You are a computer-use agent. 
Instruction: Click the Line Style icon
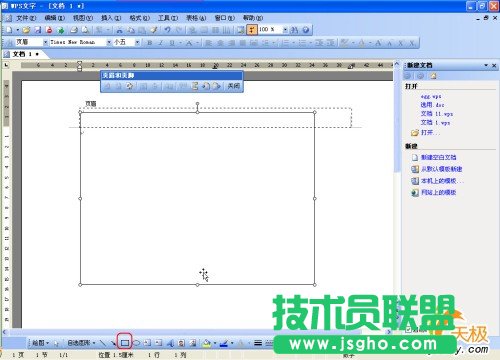(x=258, y=343)
